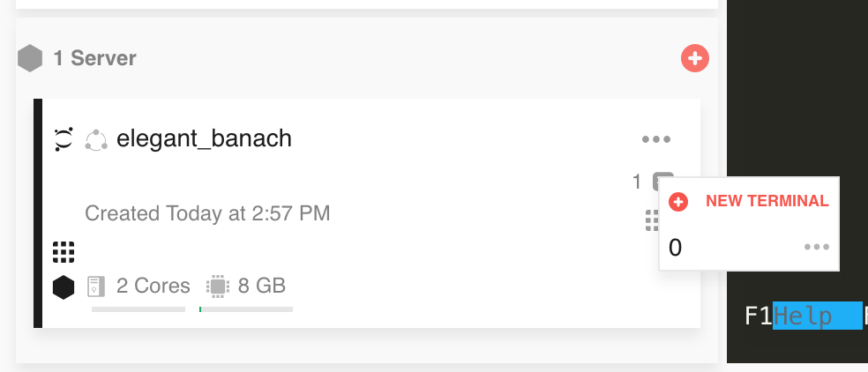Click the Jupyter icon beside elegant_banach

64,139
